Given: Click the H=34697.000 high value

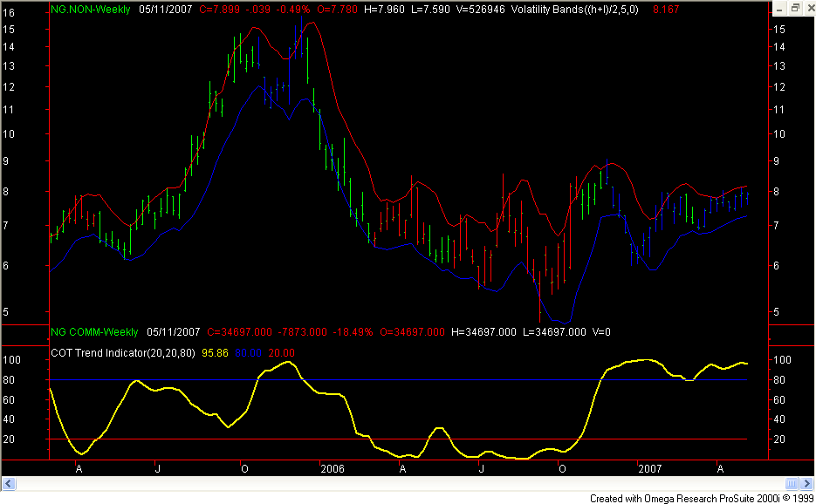Looking at the screenshot, I should coord(483,332).
